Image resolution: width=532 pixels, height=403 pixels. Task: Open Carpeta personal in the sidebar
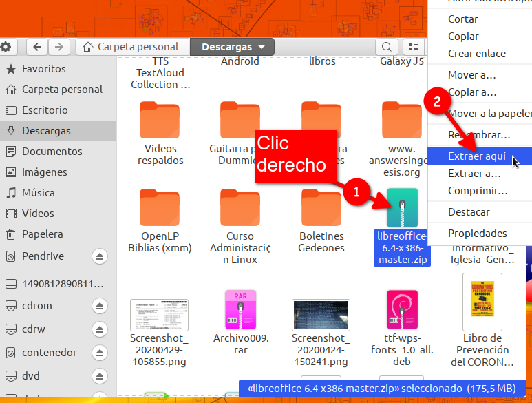58,90
